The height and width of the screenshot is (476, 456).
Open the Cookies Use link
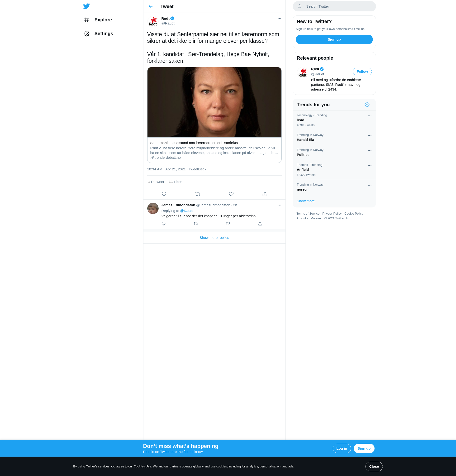(x=142, y=466)
